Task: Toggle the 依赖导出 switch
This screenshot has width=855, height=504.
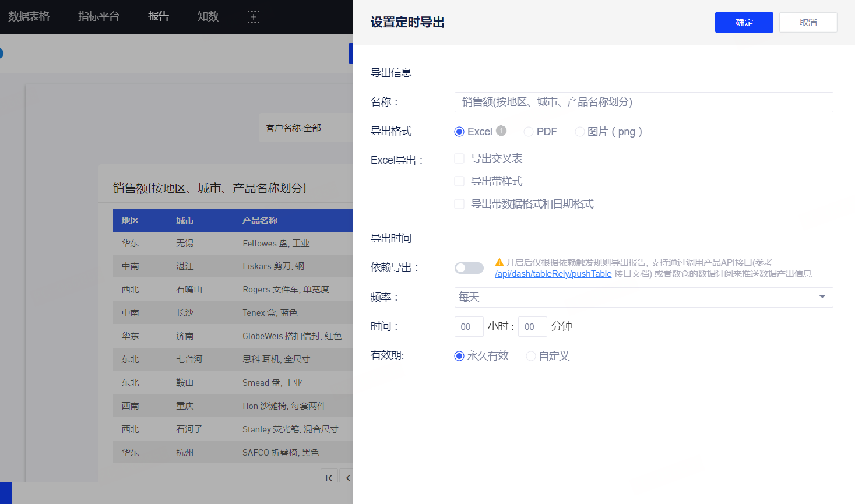Action: click(x=469, y=268)
